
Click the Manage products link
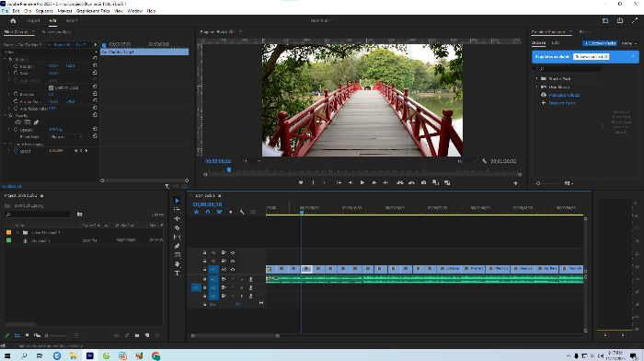pyautogui.click(x=564, y=95)
